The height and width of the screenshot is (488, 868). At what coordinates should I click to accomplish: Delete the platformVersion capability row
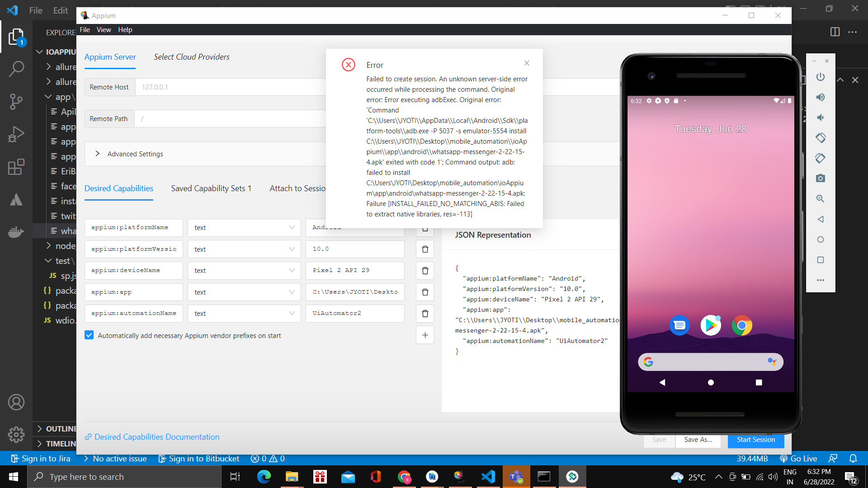(x=425, y=249)
